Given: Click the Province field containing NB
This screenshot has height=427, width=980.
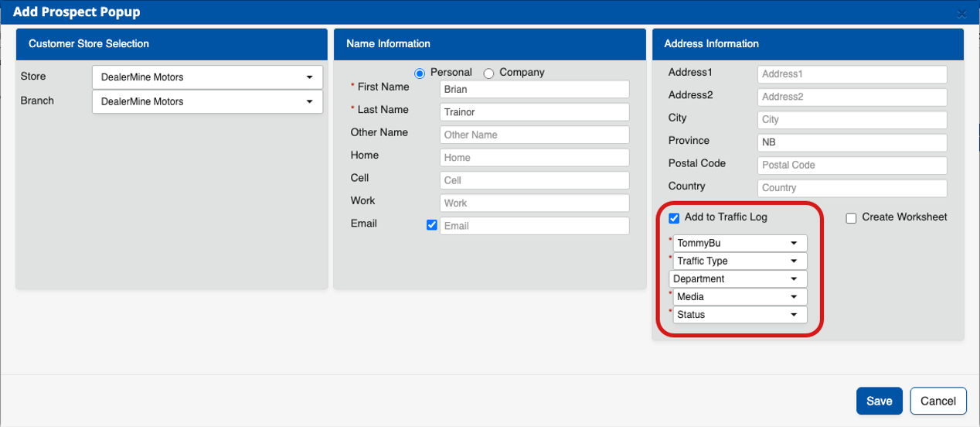Looking at the screenshot, I should tap(852, 143).
